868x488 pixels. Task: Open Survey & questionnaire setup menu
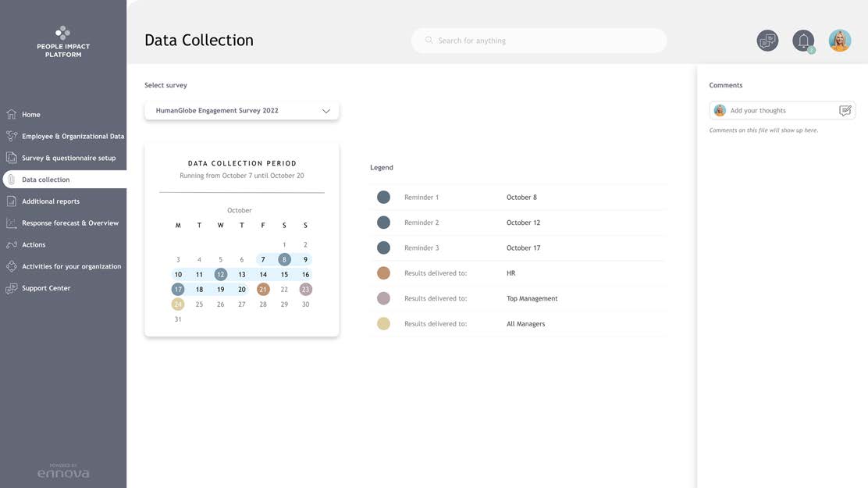pos(69,158)
